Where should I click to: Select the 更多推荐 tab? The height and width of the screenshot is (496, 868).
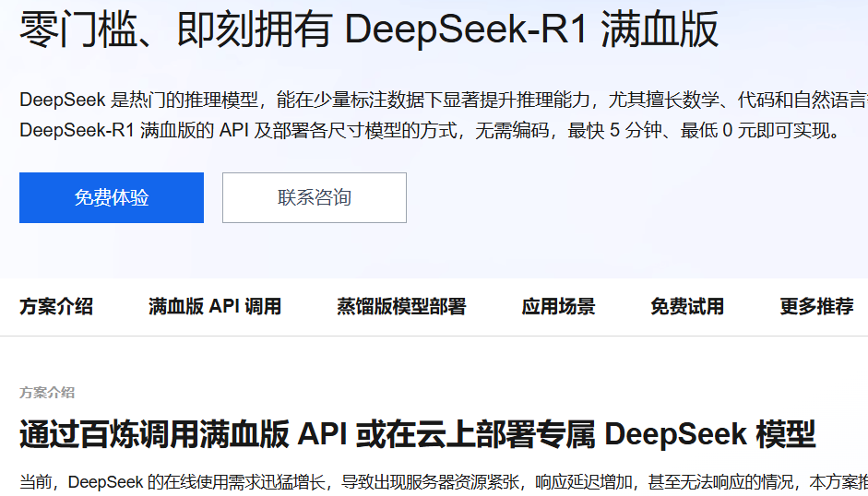(x=816, y=306)
